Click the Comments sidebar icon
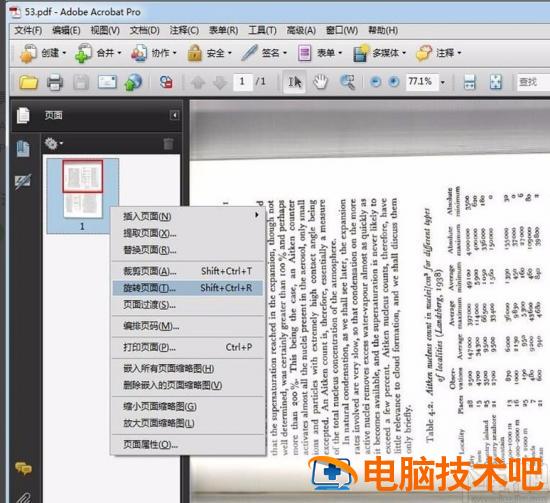550x503 pixels. tap(24, 468)
